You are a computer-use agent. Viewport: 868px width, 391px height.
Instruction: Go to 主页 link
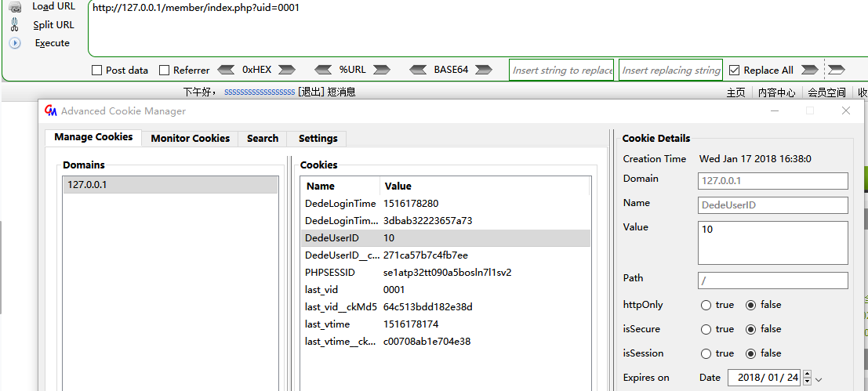click(x=735, y=93)
